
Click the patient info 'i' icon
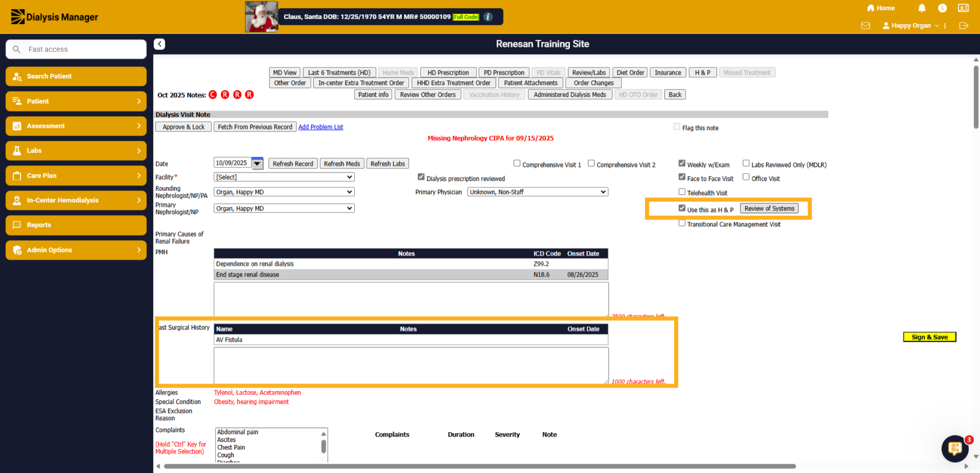488,17
